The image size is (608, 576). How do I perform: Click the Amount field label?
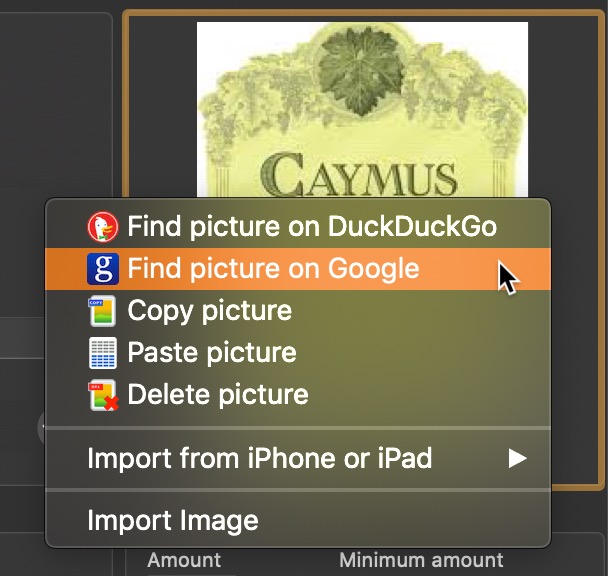coord(184,560)
